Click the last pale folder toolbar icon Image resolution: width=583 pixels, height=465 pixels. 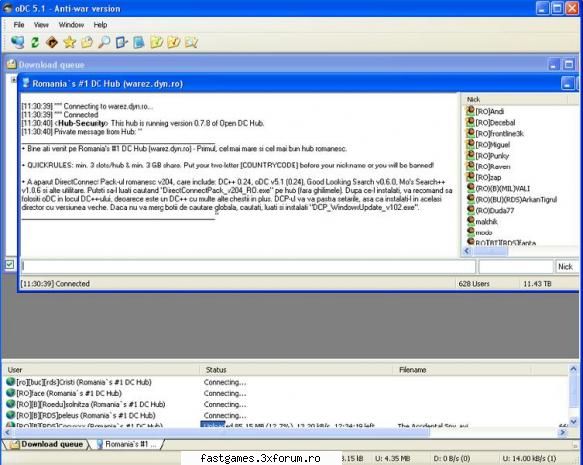(x=191, y=42)
